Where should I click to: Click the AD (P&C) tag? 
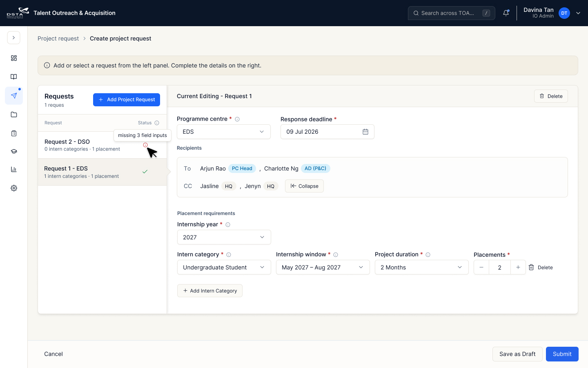[315, 168]
